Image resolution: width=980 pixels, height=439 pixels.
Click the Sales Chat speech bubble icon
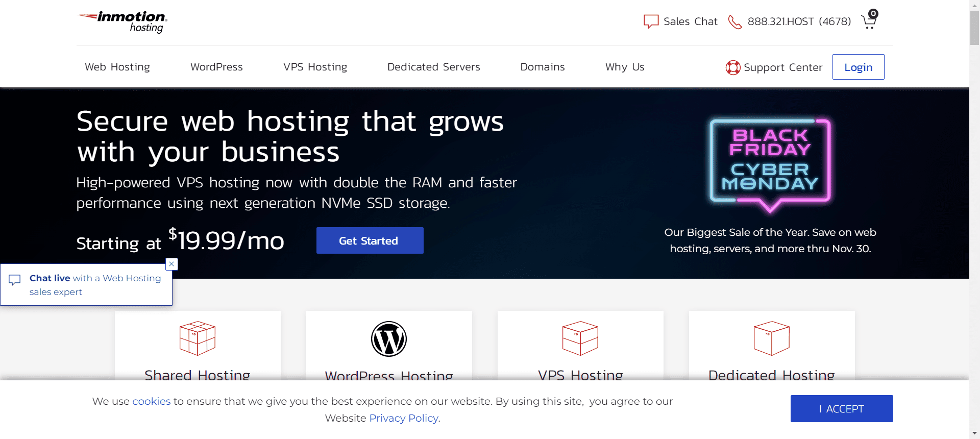click(651, 21)
